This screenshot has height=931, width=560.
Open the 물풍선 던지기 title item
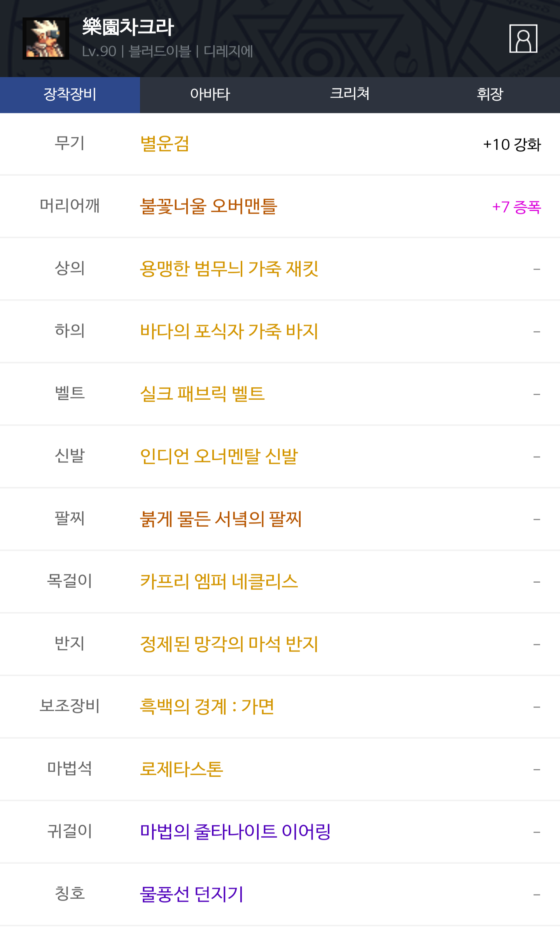tap(192, 894)
